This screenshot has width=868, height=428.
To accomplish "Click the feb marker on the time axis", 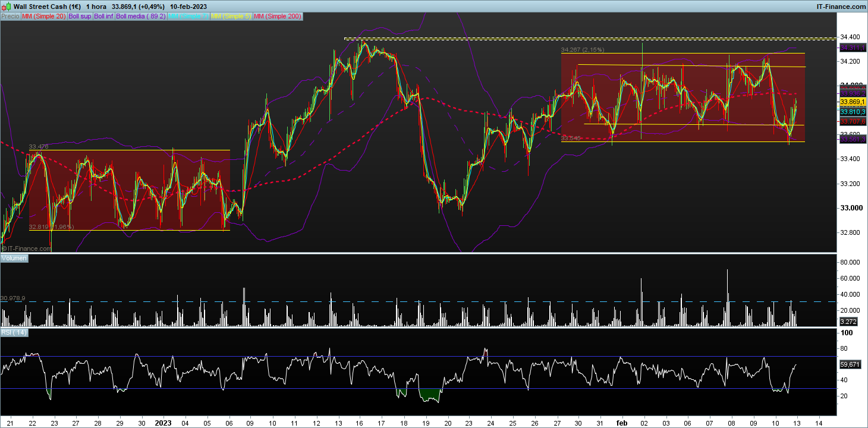I will coord(622,423).
